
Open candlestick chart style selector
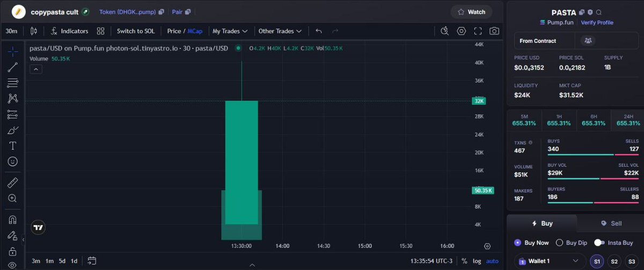point(34,31)
